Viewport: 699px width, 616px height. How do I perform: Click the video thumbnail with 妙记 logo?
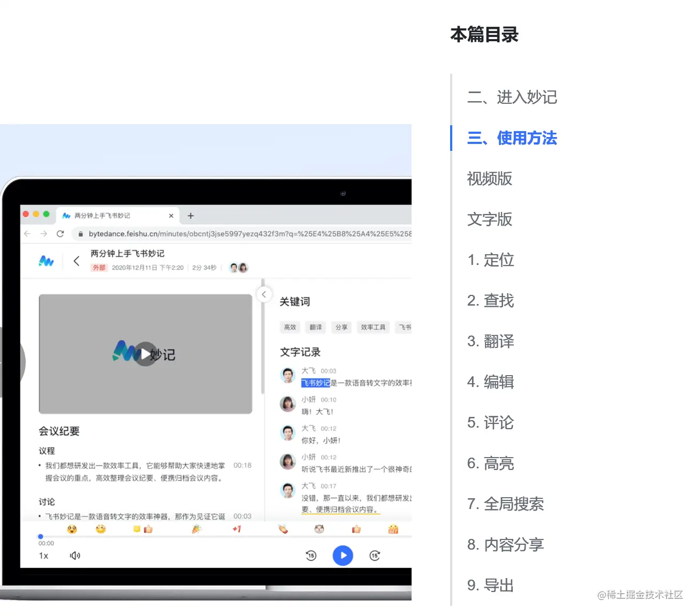pos(146,354)
